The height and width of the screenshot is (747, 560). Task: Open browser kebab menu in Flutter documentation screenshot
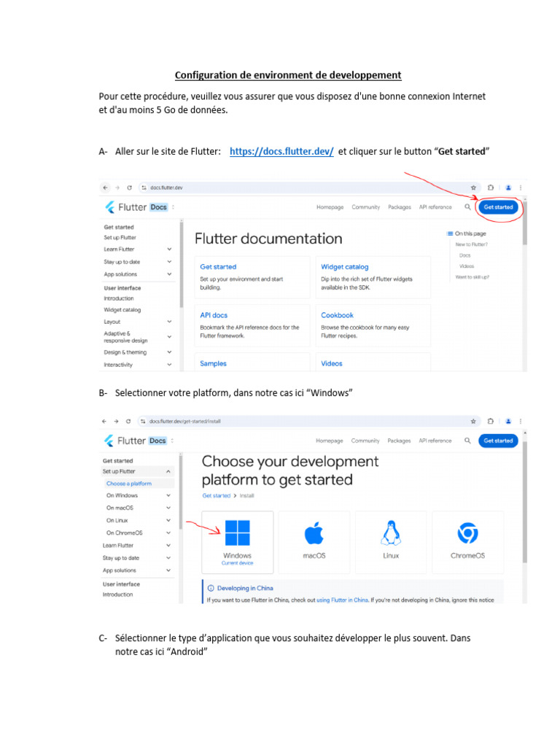click(x=521, y=187)
